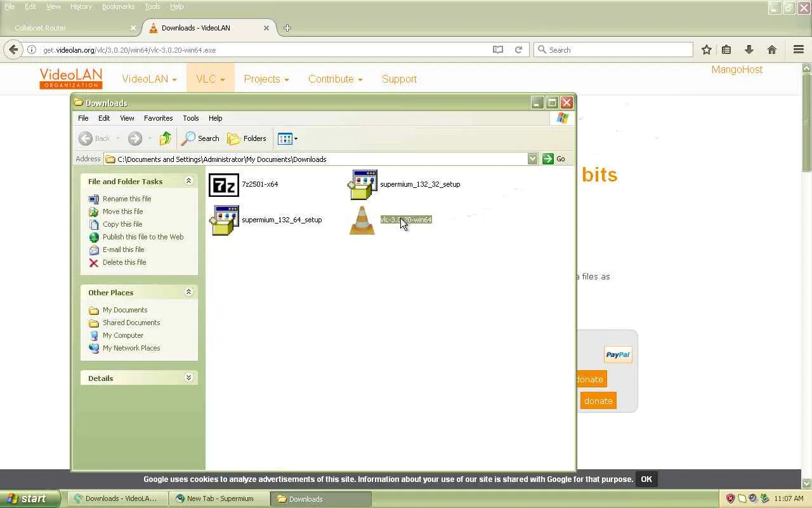The height and width of the screenshot is (508, 812).
Task: Open the browser downloads arrow panel
Action: point(749,50)
